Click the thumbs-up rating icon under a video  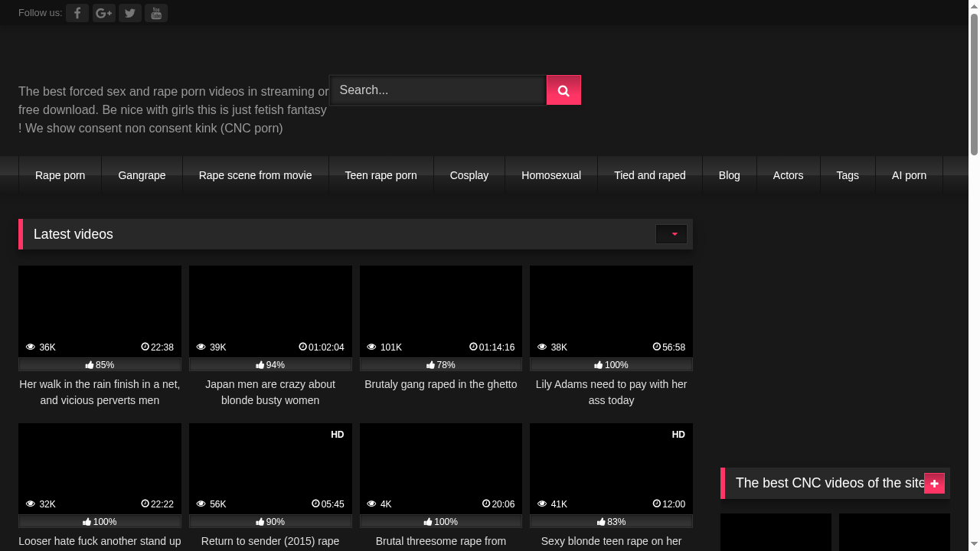tap(89, 365)
